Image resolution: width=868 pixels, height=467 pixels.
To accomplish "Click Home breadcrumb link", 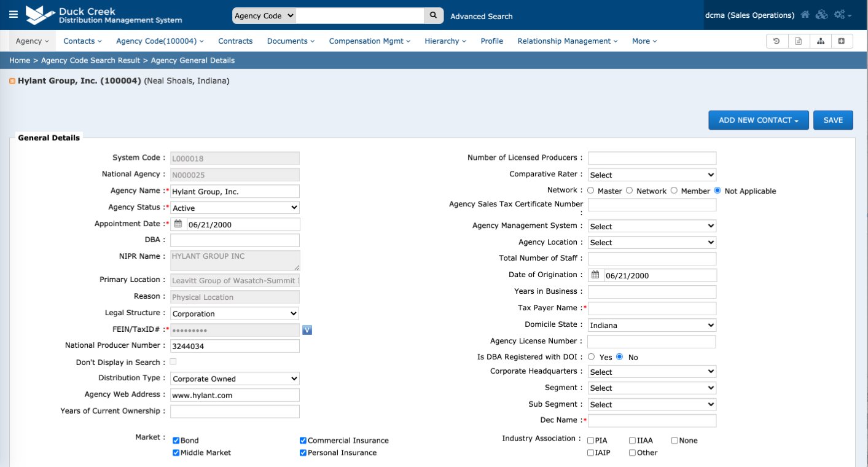I will point(20,60).
